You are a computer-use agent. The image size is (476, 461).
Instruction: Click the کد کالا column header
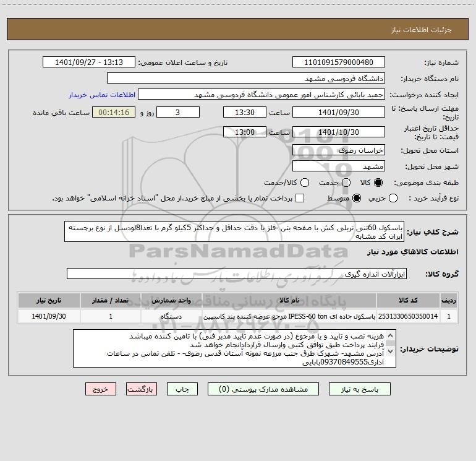[x=408, y=300]
